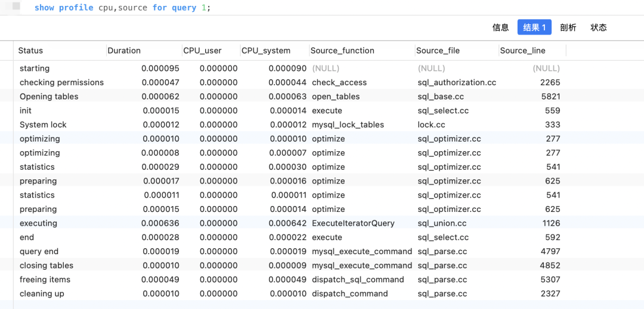The width and height of the screenshot is (644, 309).
Task: Select the 结果 1 tab
Action: point(534,27)
